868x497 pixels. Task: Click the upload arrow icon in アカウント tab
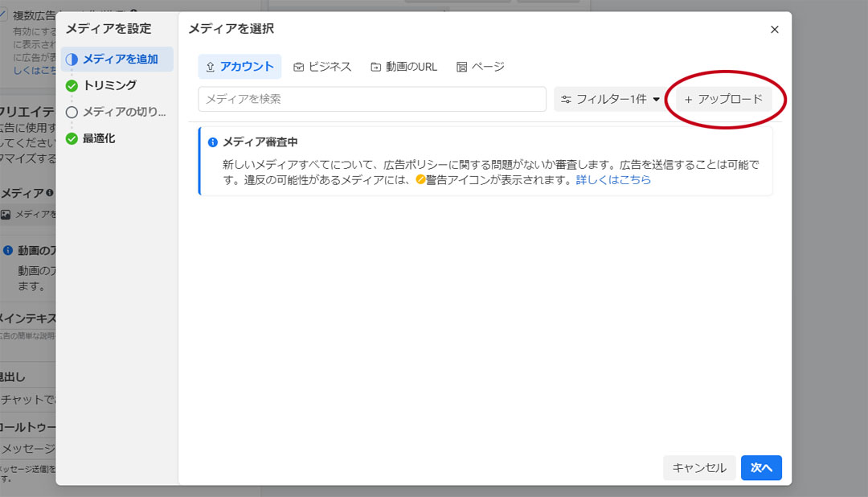click(209, 67)
